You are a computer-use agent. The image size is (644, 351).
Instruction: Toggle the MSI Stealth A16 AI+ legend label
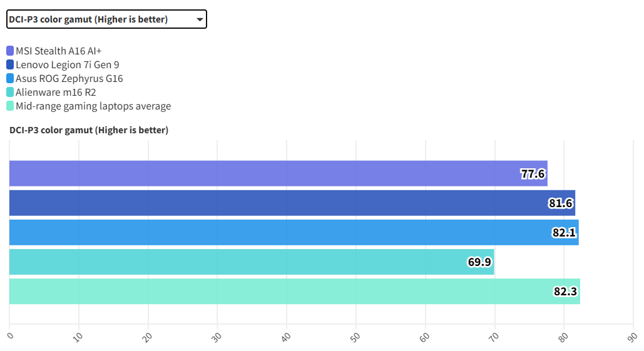click(58, 51)
